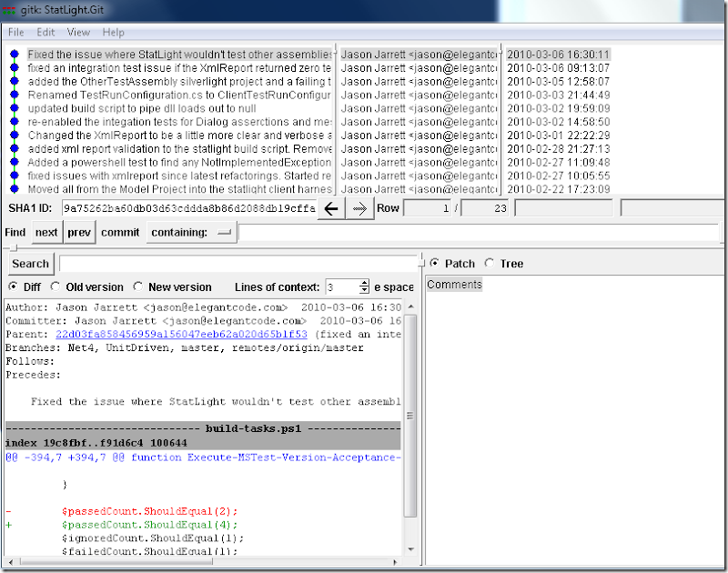
Task: Select commit 'Fixed the issue where StatLight wouldn't test'
Action: pos(179,55)
